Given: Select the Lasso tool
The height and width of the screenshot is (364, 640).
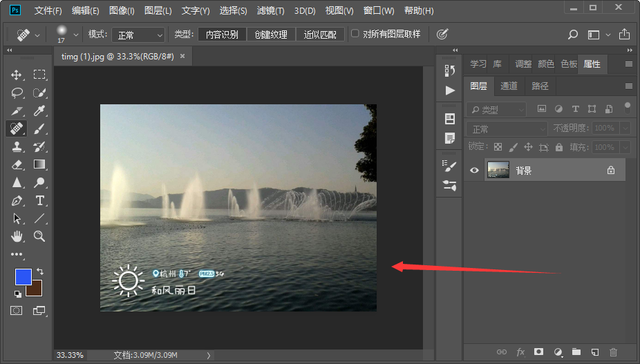Looking at the screenshot, I should click(x=17, y=93).
